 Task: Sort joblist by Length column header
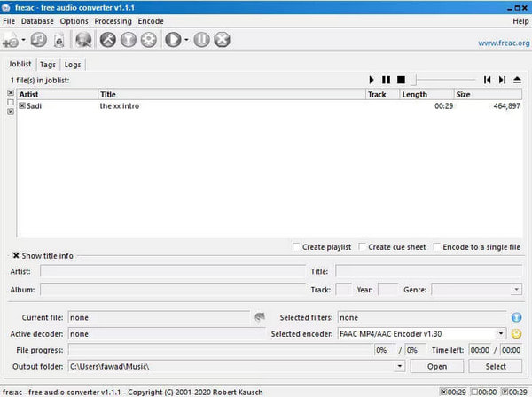[x=426, y=94]
